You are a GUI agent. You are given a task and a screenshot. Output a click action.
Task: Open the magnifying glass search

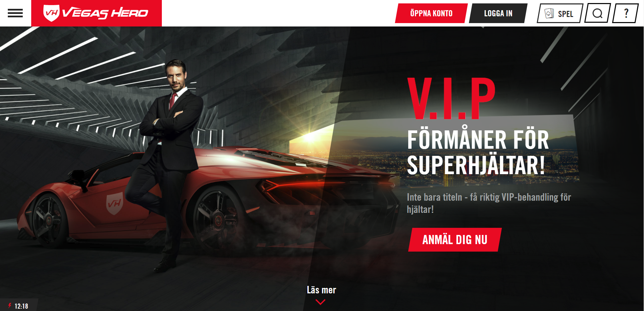(x=598, y=13)
